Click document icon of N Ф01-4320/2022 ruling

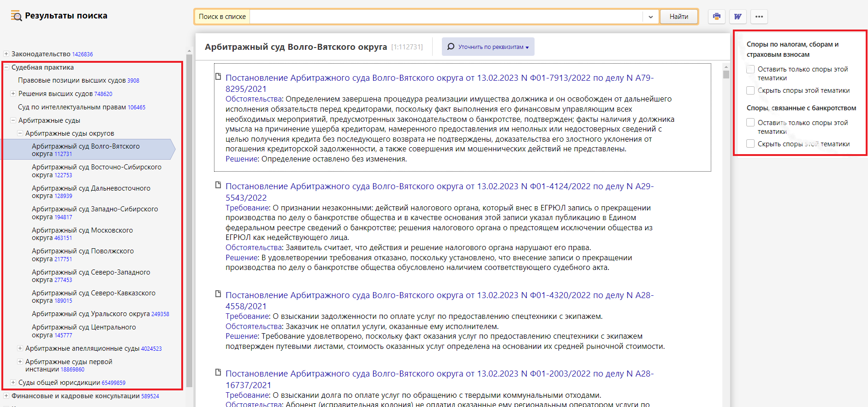pos(218,294)
